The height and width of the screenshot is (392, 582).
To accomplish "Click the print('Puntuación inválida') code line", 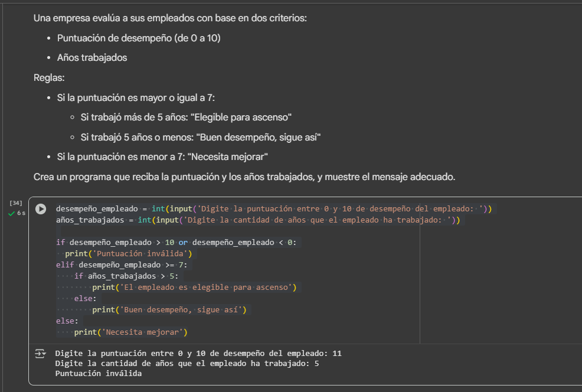I will 129,254.
